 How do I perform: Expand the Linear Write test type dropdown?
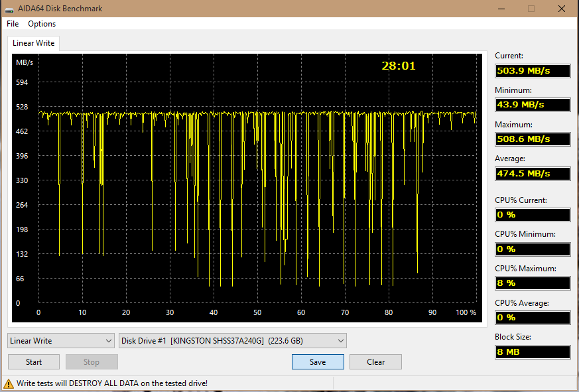[x=60, y=341]
